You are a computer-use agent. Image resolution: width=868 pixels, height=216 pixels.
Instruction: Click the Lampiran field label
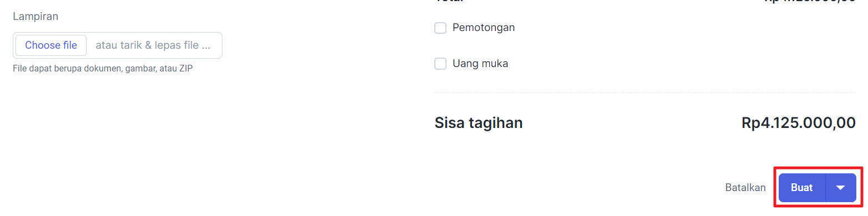click(35, 16)
